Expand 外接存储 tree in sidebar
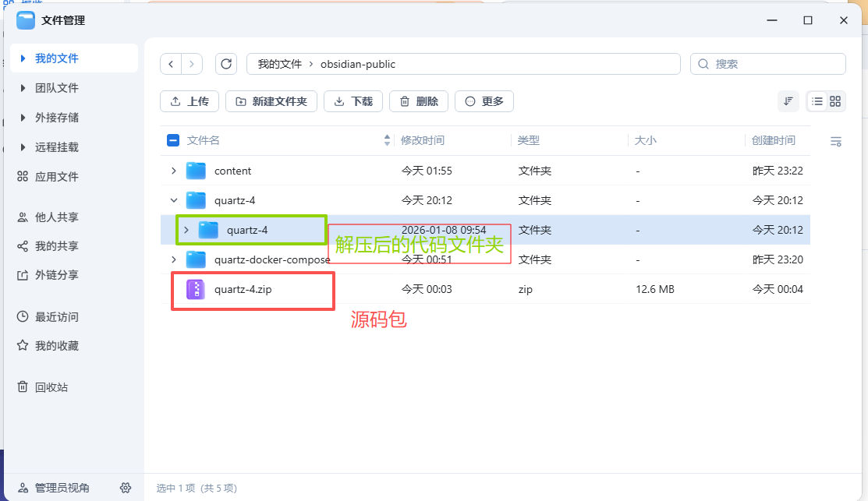 pyautogui.click(x=23, y=117)
